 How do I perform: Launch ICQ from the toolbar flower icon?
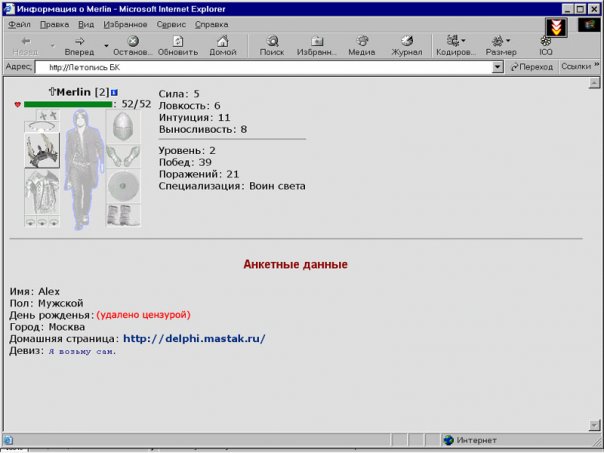[x=546, y=46]
